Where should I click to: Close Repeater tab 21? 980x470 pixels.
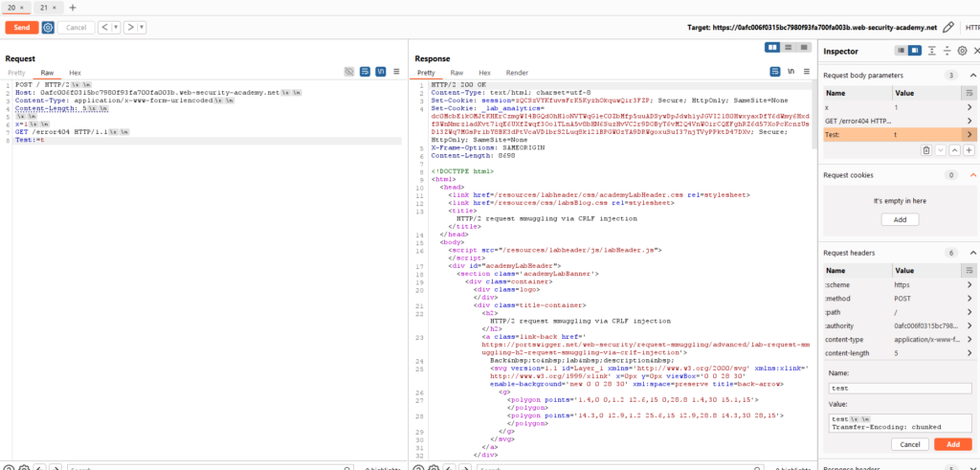click(x=55, y=8)
